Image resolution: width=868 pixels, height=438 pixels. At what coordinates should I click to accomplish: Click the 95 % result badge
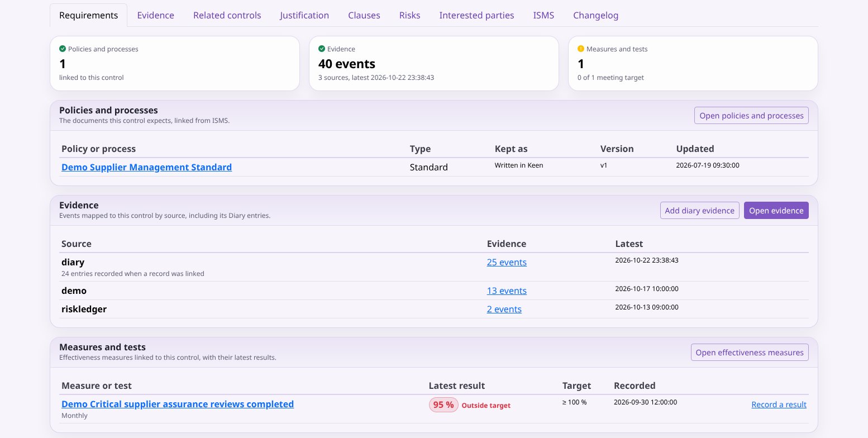443,405
